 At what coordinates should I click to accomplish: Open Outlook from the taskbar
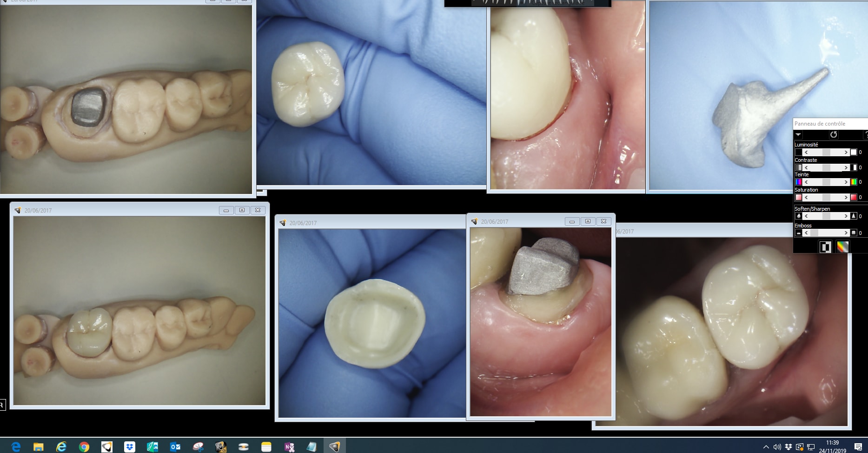[x=175, y=447]
